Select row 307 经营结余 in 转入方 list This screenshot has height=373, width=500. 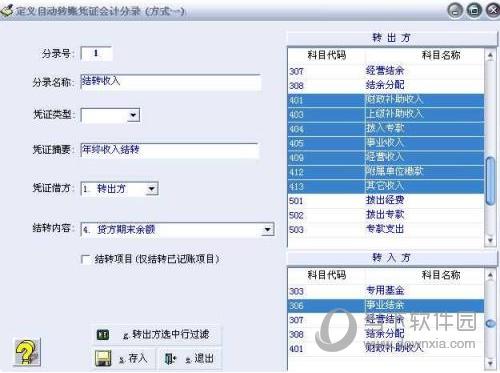[x=386, y=320]
